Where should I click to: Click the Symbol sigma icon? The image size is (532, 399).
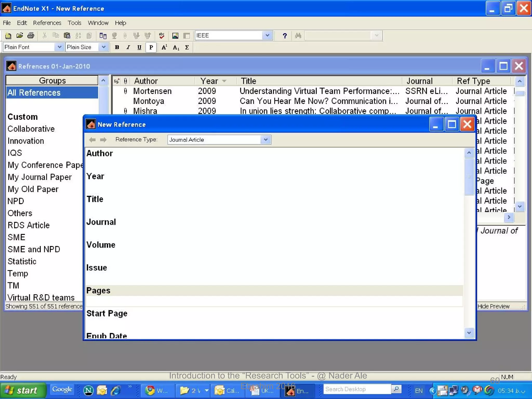coord(187,48)
